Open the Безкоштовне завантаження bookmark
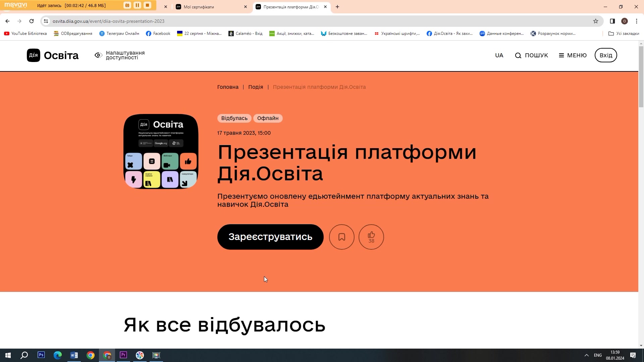The image size is (644, 362). click(x=344, y=34)
